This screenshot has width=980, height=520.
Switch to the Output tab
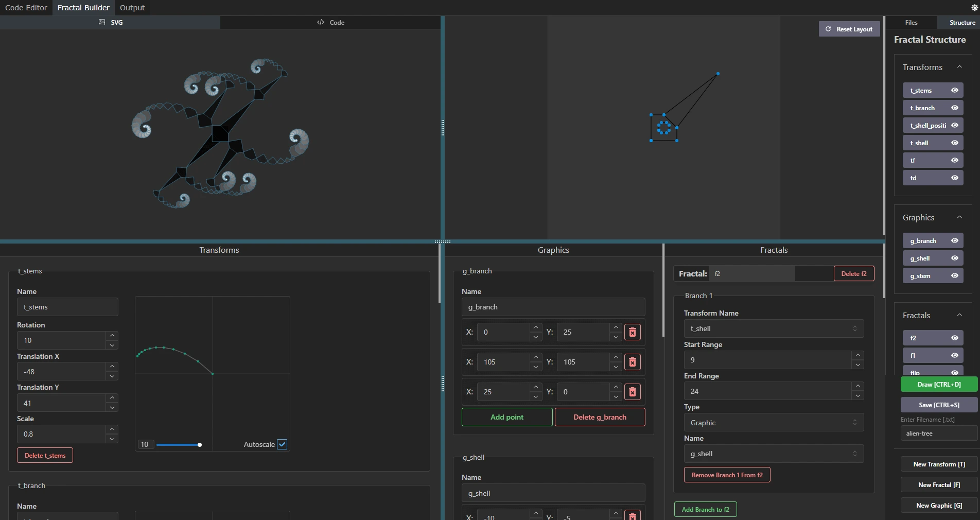tap(132, 7)
